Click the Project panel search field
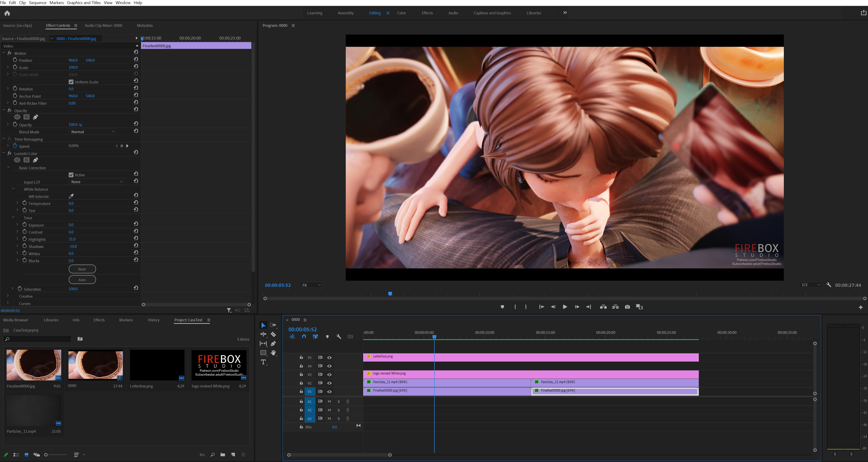Image resolution: width=868 pixels, height=462 pixels. (x=38, y=339)
